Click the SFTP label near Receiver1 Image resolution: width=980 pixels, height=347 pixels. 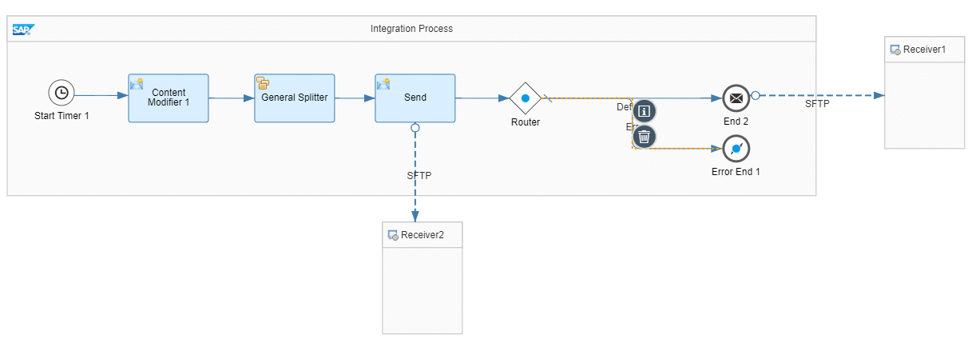click(817, 104)
